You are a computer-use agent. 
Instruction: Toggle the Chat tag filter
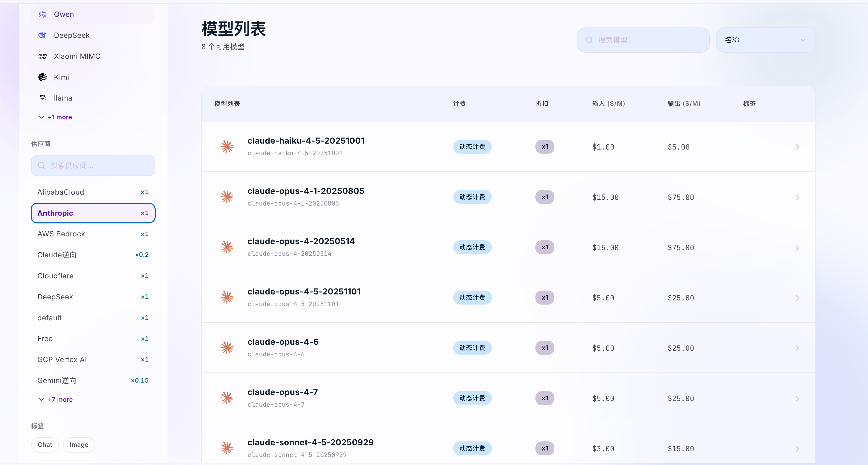click(x=45, y=445)
